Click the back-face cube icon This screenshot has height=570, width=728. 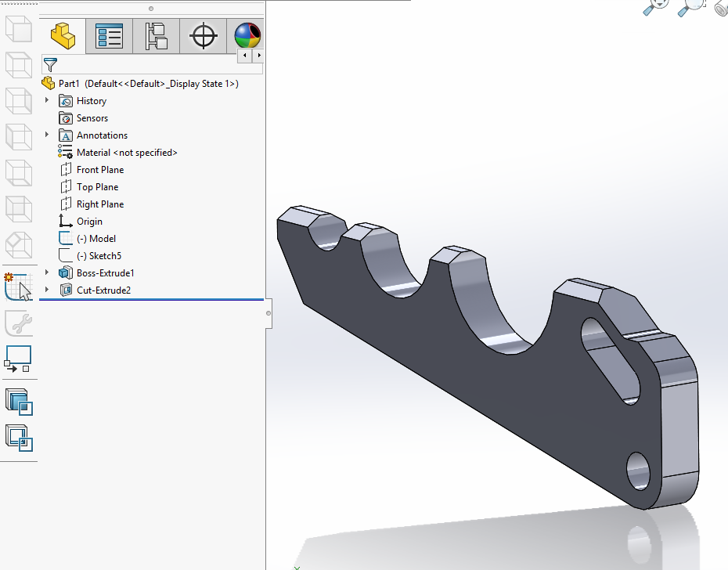[x=19, y=209]
